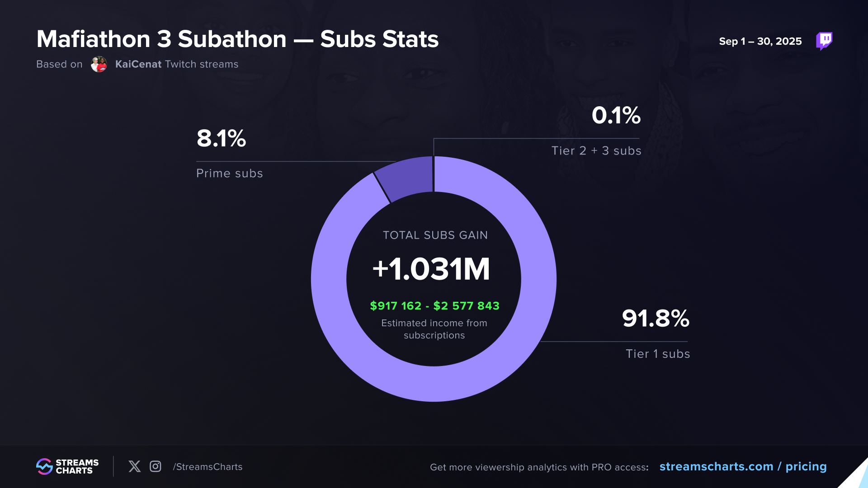Click the X (Twitter) icon
Viewport: 868px width, 488px height.
(134, 466)
